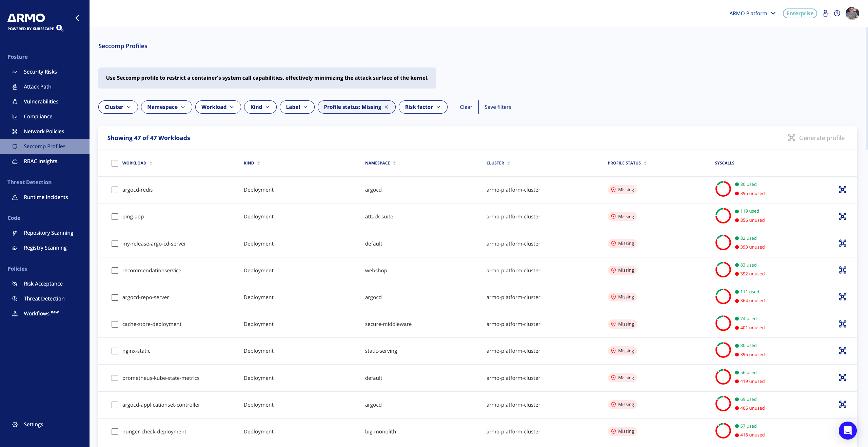Image resolution: width=868 pixels, height=447 pixels.
Task: Open the ARMO Platform account dropdown
Action: (x=752, y=13)
